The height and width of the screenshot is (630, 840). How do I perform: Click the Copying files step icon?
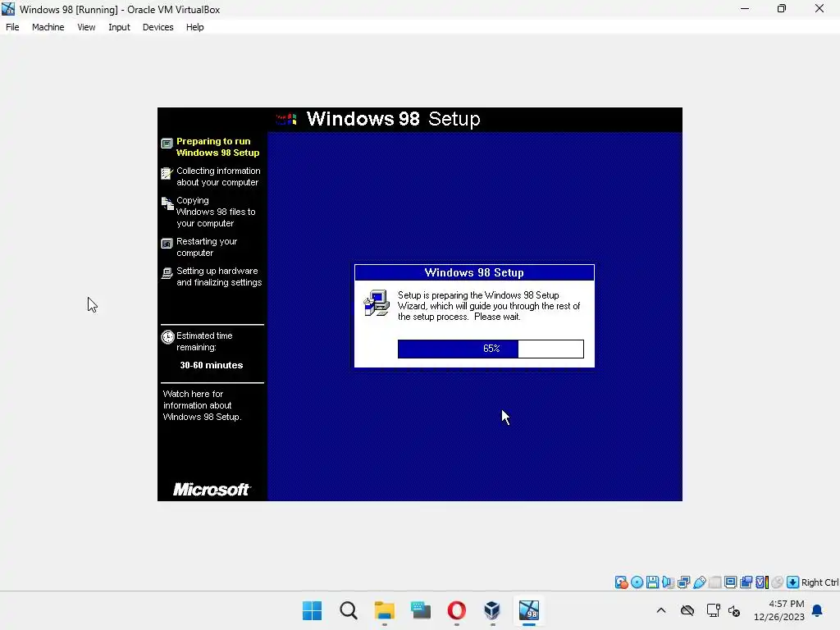(167, 203)
